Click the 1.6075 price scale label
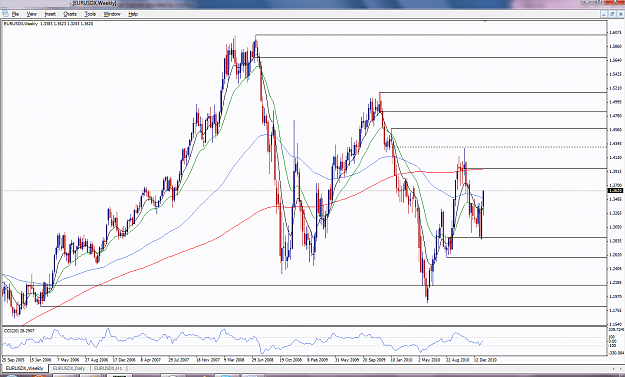This screenshot has height=377, width=625. 615,33
